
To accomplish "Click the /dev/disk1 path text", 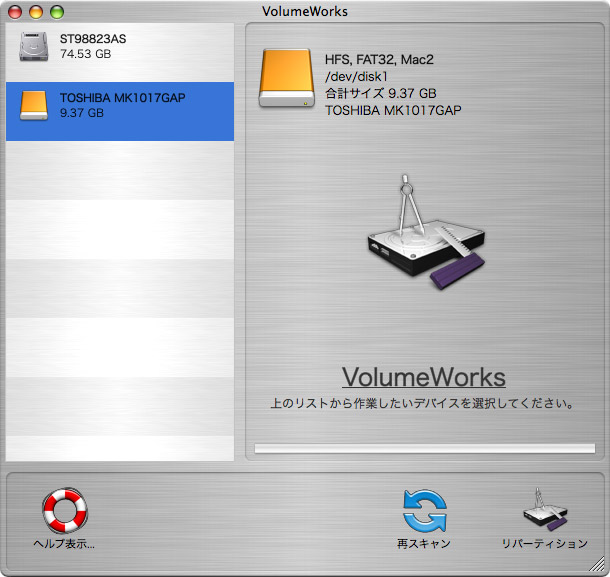I will pos(356,77).
